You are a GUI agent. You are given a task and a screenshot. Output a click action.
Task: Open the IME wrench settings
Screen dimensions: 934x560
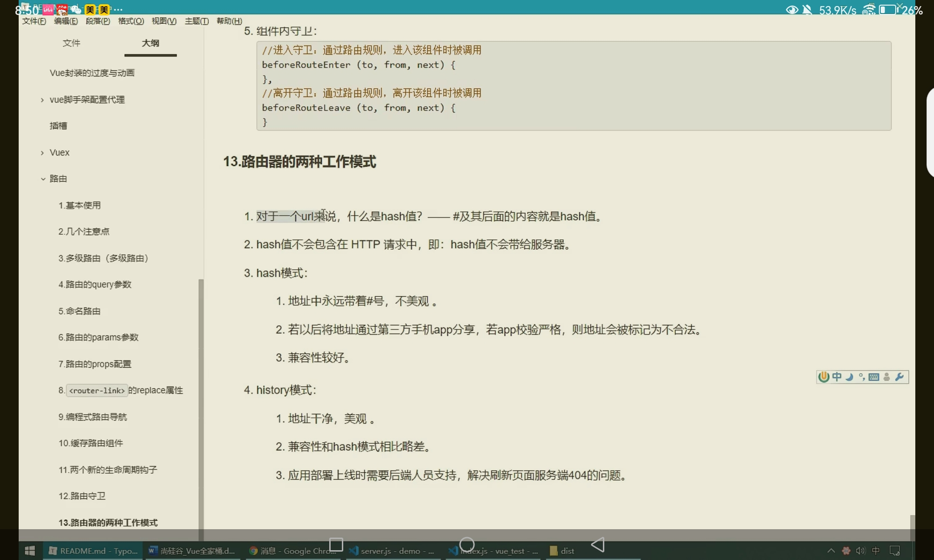(x=899, y=377)
